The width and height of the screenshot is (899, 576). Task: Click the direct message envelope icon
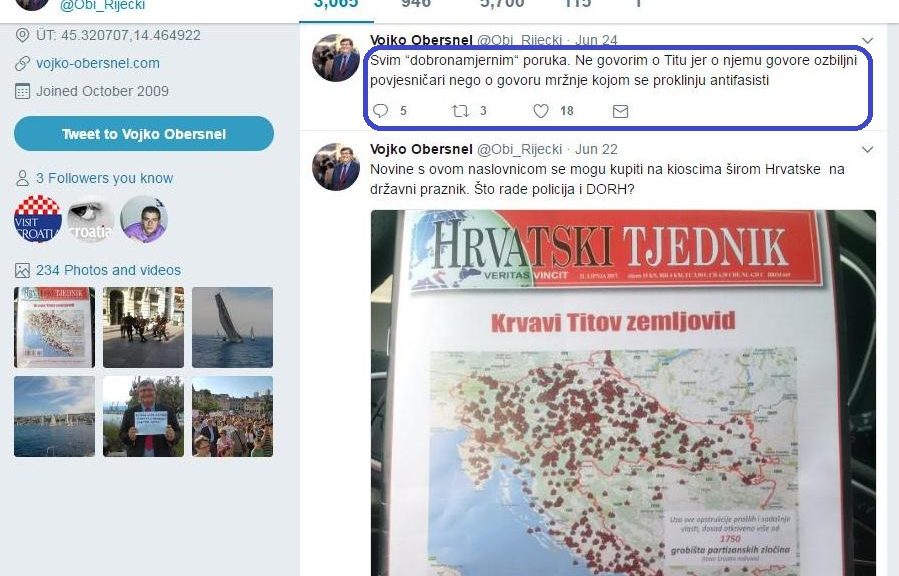[x=620, y=111]
